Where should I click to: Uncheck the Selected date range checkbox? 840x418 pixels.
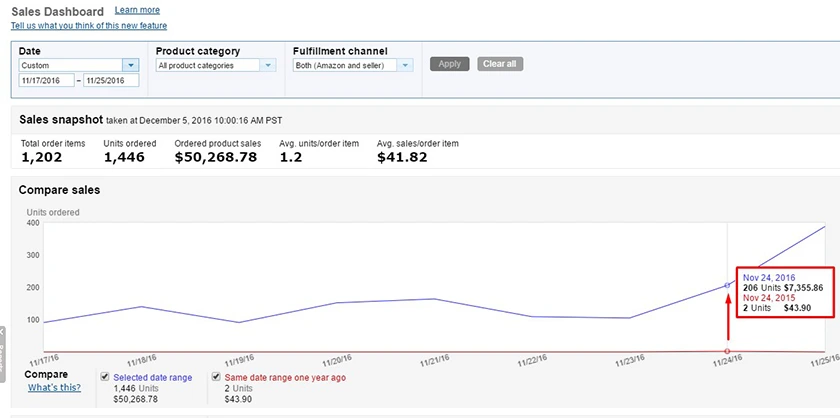(x=105, y=377)
